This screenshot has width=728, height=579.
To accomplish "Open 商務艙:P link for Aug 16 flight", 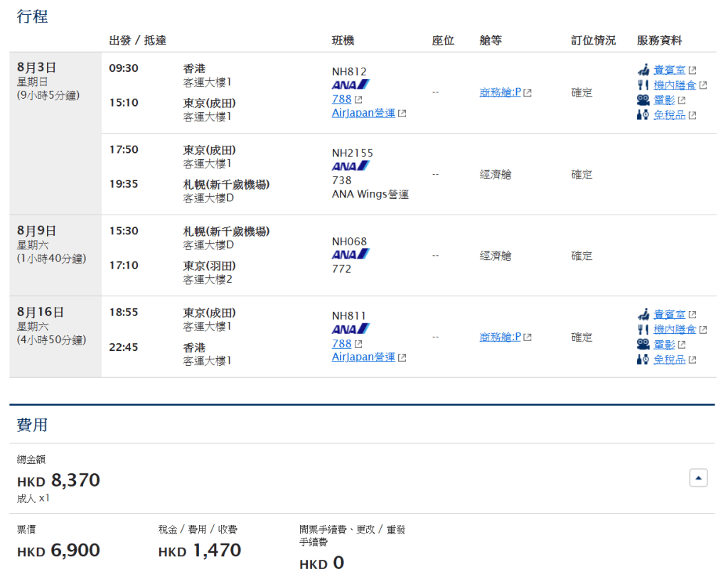I will point(500,337).
